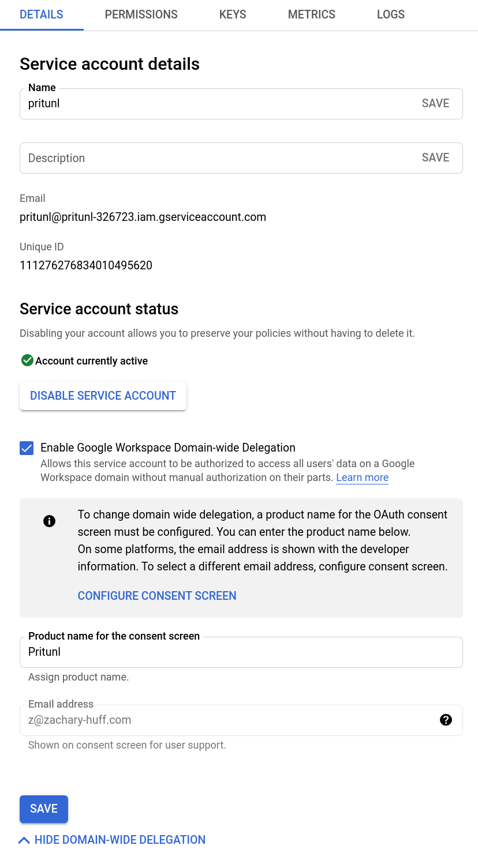Click the upward chevron beside Hide Domain-wide Delegation
Viewport: 478px width, 868px height.
(x=24, y=840)
